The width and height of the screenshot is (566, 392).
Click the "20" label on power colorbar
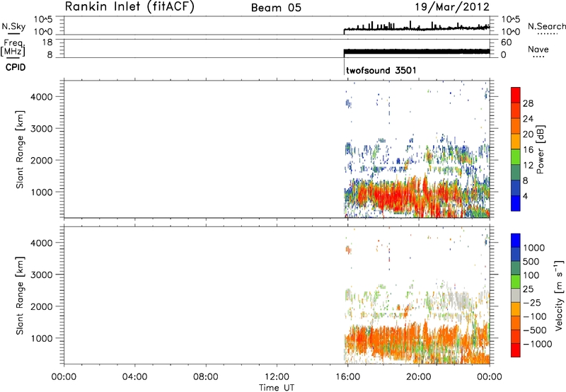[528, 134]
